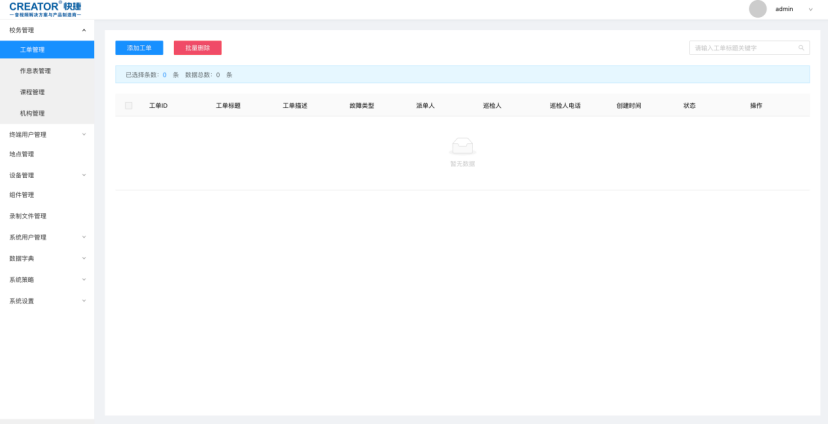Open 作息表管理 in the sidebar
828x424 pixels.
pyautogui.click(x=35, y=71)
